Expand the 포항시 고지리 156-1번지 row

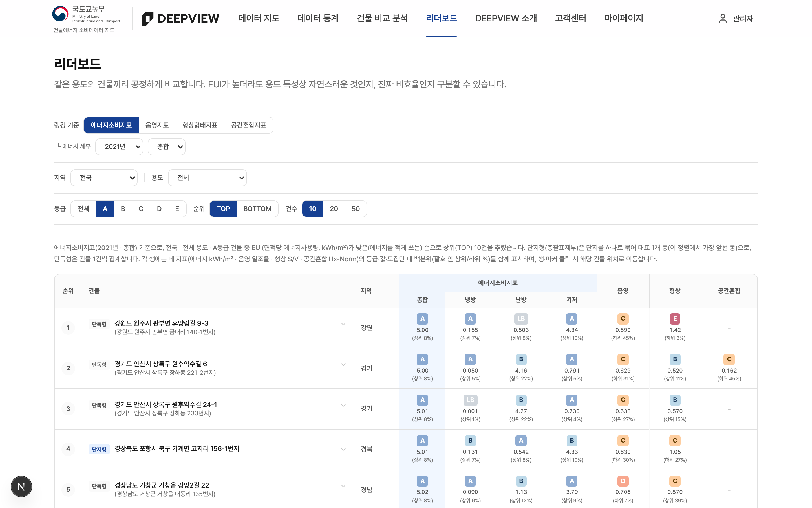click(343, 449)
